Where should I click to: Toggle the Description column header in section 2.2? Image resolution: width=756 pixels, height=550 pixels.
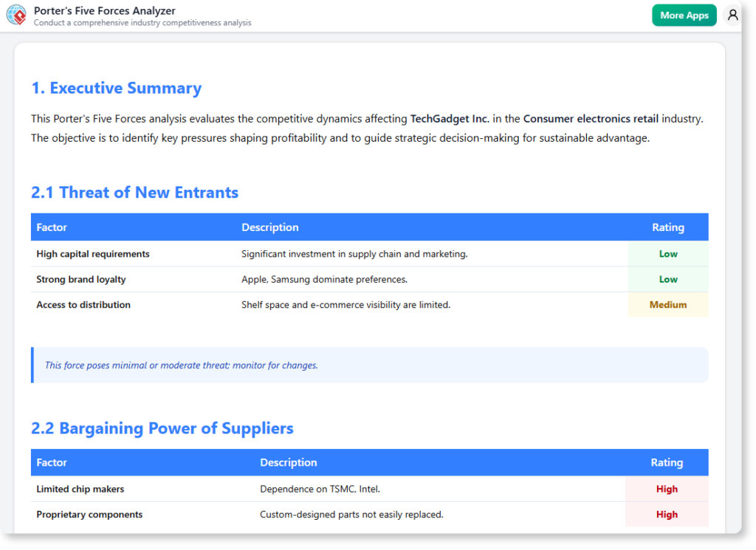(289, 462)
